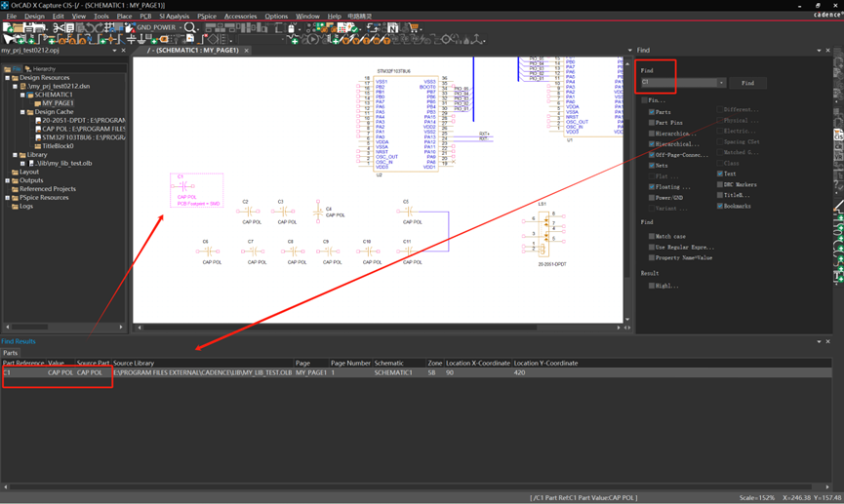Viewport: 844px width, 504px height.
Task: Open the Place menu
Action: tap(124, 17)
